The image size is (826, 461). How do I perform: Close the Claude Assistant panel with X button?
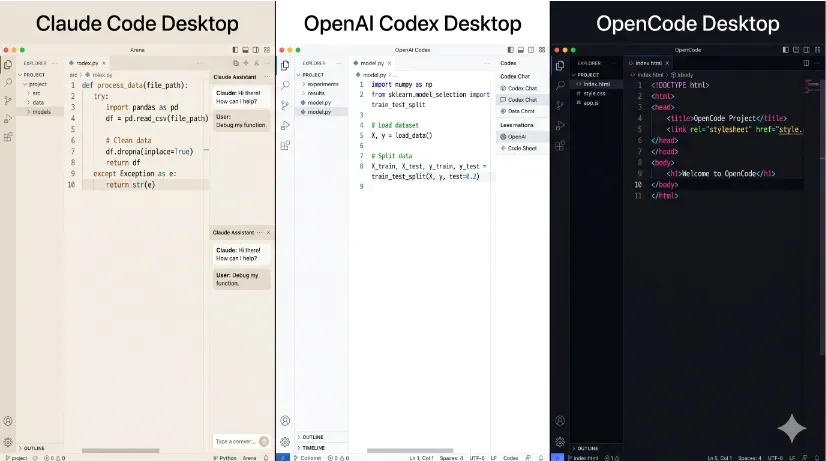(x=268, y=232)
